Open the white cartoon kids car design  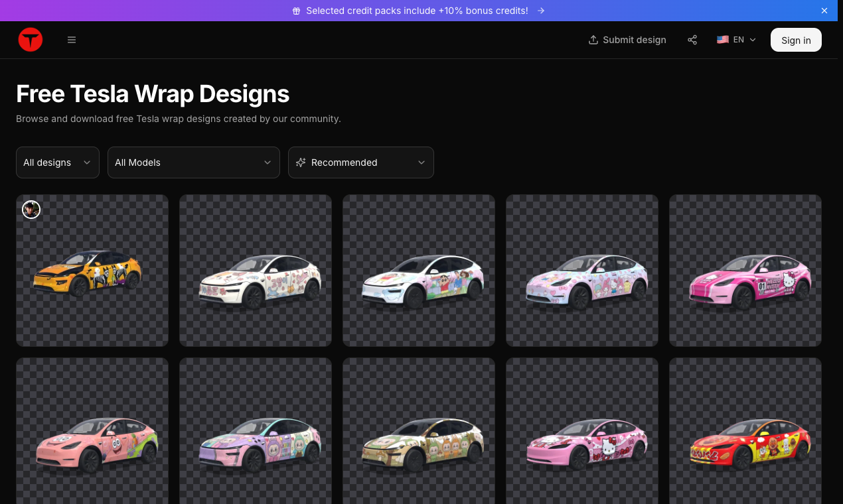[419, 271]
